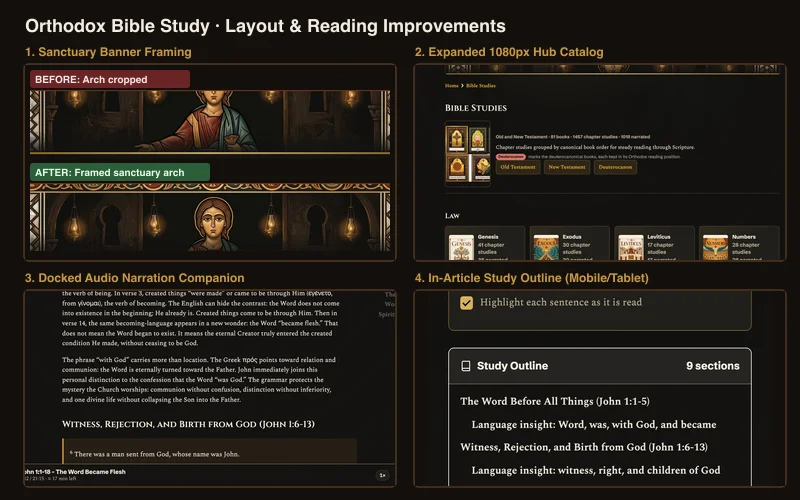The width and height of the screenshot is (800, 500).
Task: Click the framed sanctuary arch banner face icon
Action: 214,221
